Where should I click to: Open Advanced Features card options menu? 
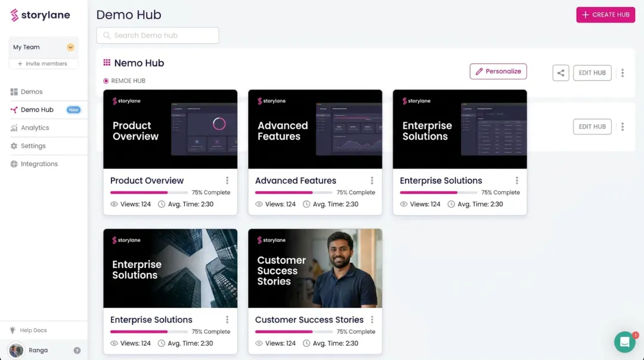(372, 181)
